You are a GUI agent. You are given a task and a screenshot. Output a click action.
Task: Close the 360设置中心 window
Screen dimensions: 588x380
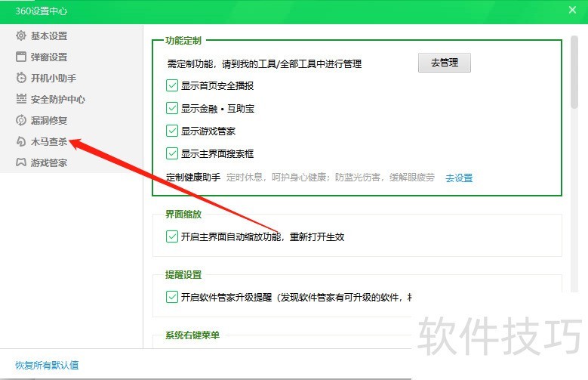tap(572, 10)
